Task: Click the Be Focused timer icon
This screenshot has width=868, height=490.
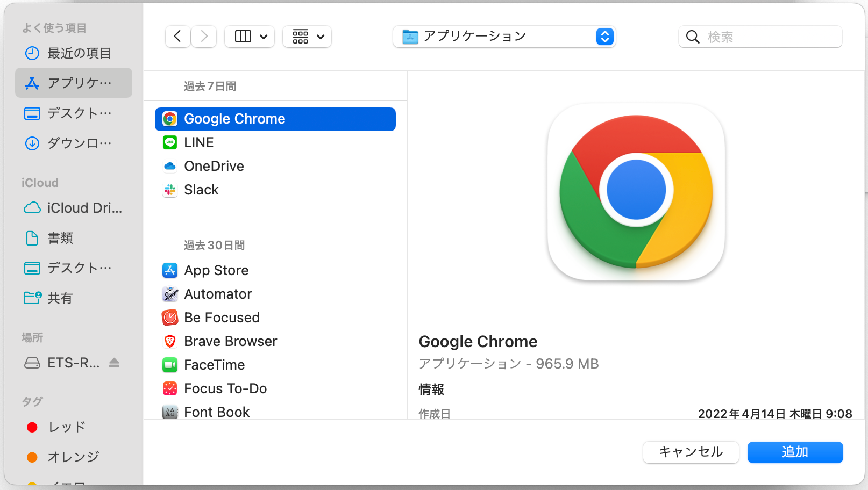Action: [170, 318]
